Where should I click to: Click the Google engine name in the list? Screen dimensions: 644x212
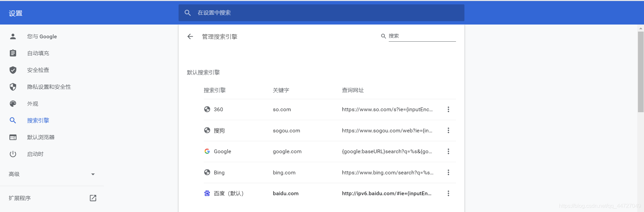click(223, 152)
